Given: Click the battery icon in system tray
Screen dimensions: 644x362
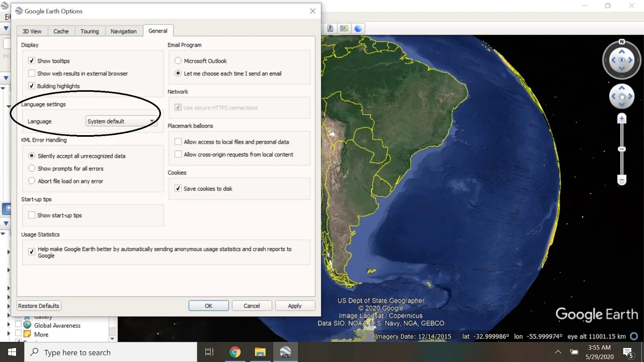Looking at the screenshot, I should click(x=574, y=352).
